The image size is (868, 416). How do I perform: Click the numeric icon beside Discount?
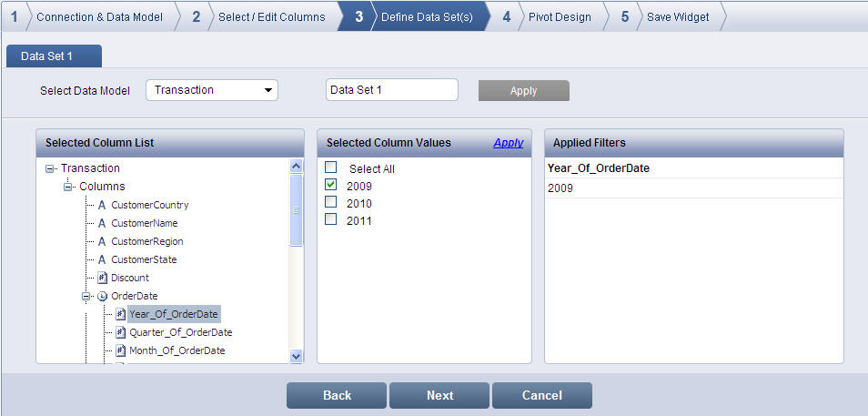pyautogui.click(x=103, y=278)
